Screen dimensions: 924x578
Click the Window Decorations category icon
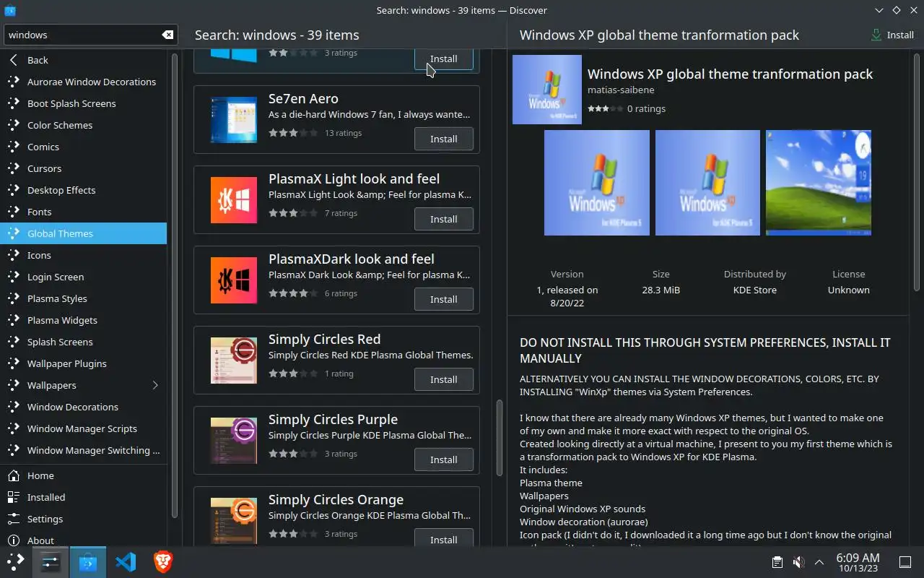14,407
